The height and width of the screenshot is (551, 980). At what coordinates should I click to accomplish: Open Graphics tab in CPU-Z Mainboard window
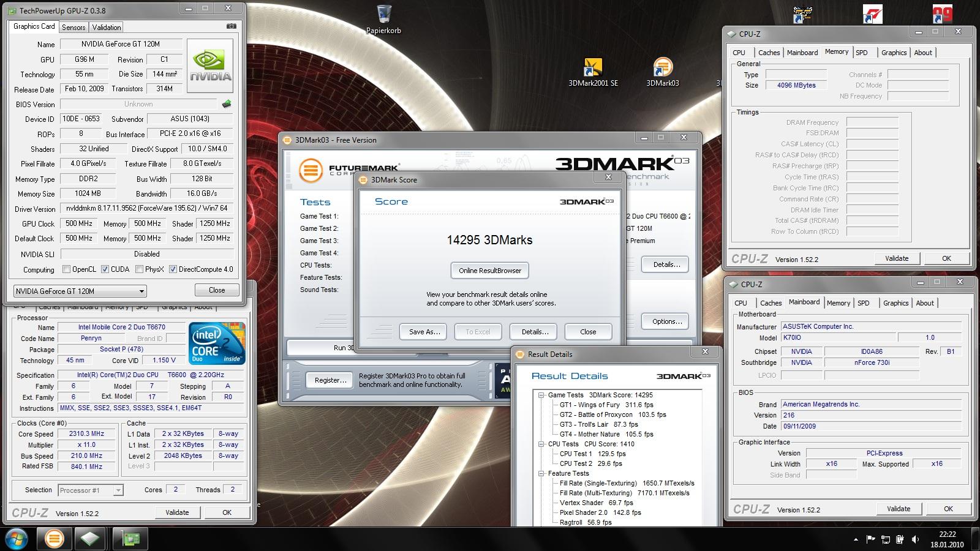click(895, 303)
